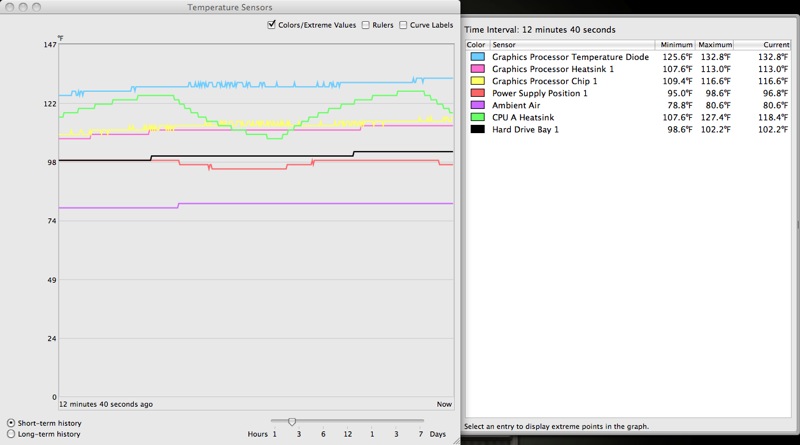Sort by the Color column header
800x445 pixels.
pos(477,45)
